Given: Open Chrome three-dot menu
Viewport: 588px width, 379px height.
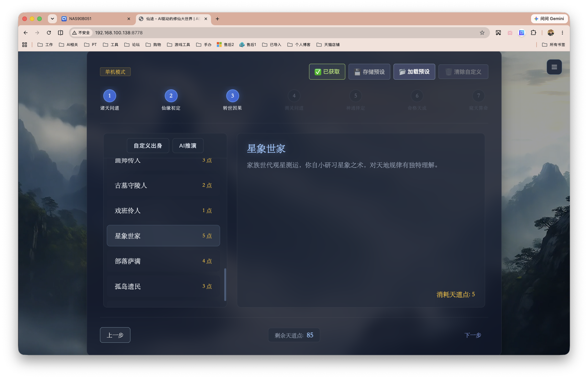Looking at the screenshot, I should (562, 33).
